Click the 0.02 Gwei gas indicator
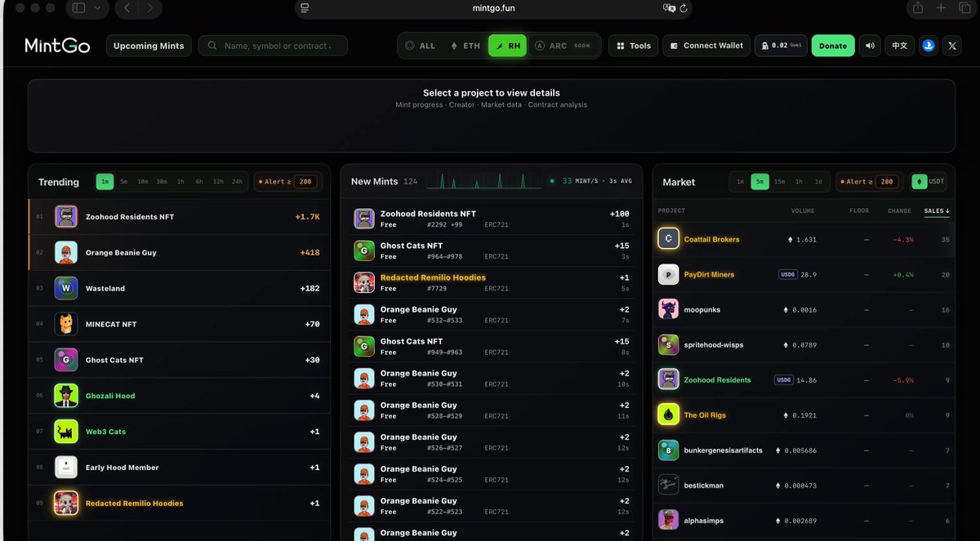980x541 pixels. tap(781, 46)
